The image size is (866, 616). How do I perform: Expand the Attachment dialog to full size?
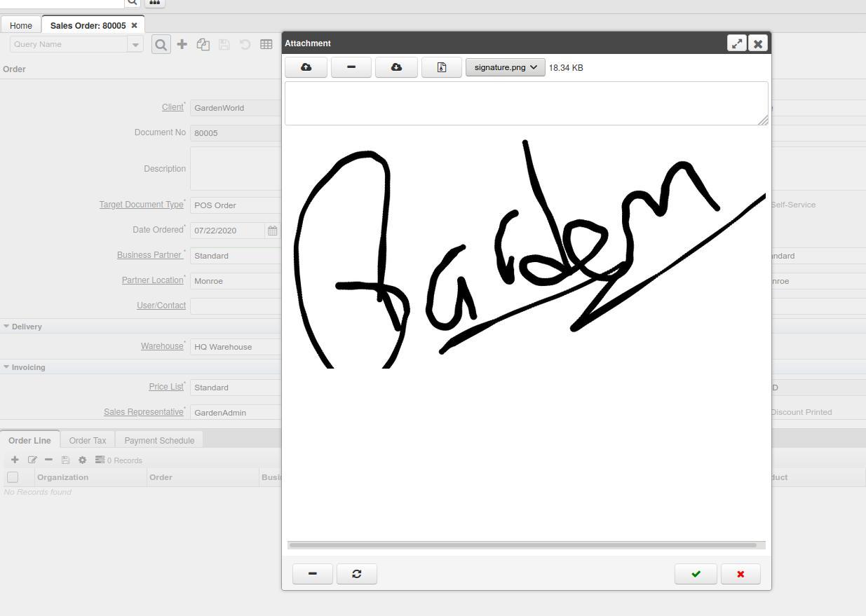pos(737,43)
